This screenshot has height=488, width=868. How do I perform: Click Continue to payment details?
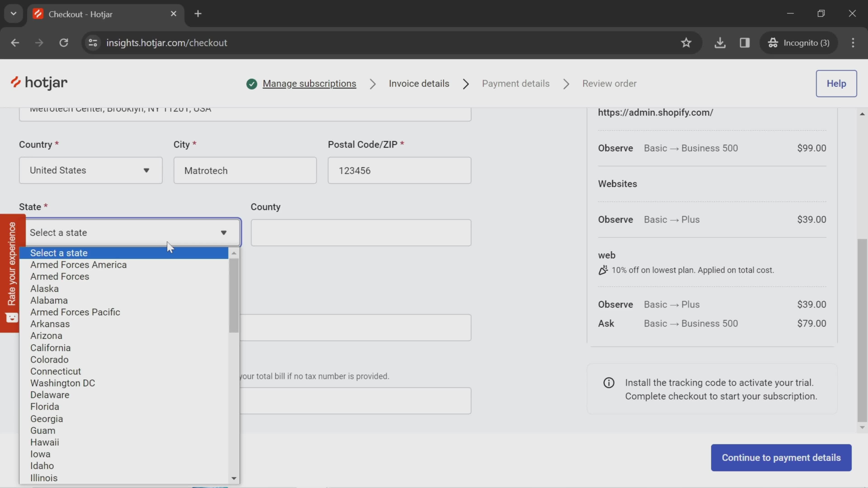(x=781, y=458)
